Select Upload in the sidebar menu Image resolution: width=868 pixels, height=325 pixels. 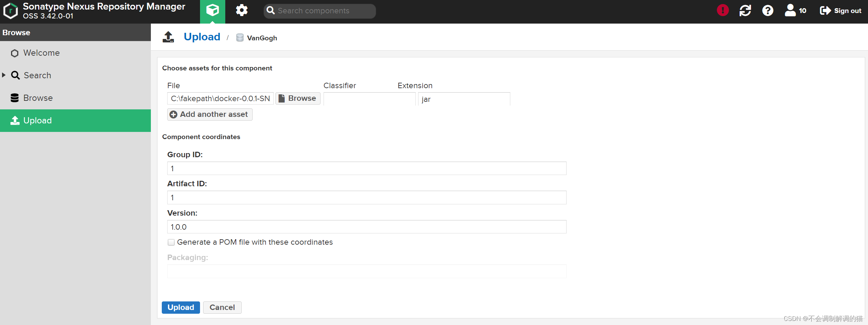click(75, 120)
